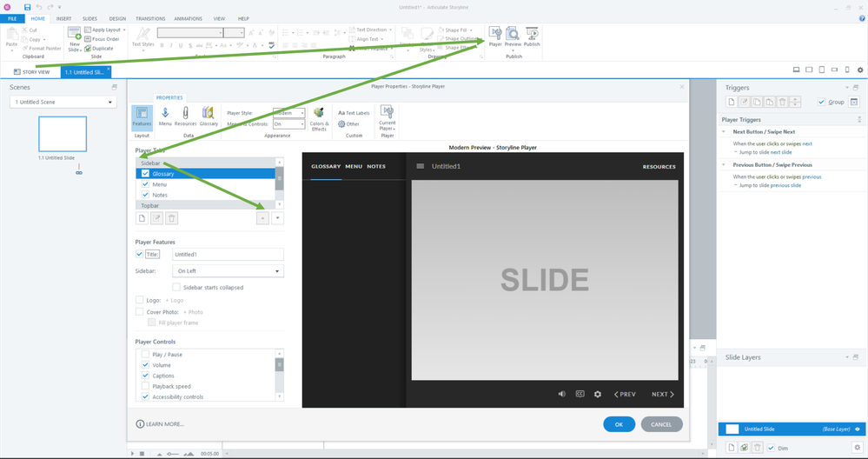Open the Other custom settings gear

pos(348,124)
